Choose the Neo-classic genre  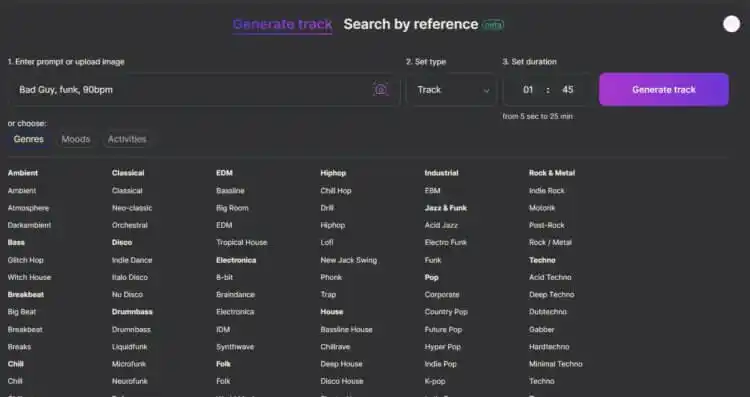(x=132, y=208)
